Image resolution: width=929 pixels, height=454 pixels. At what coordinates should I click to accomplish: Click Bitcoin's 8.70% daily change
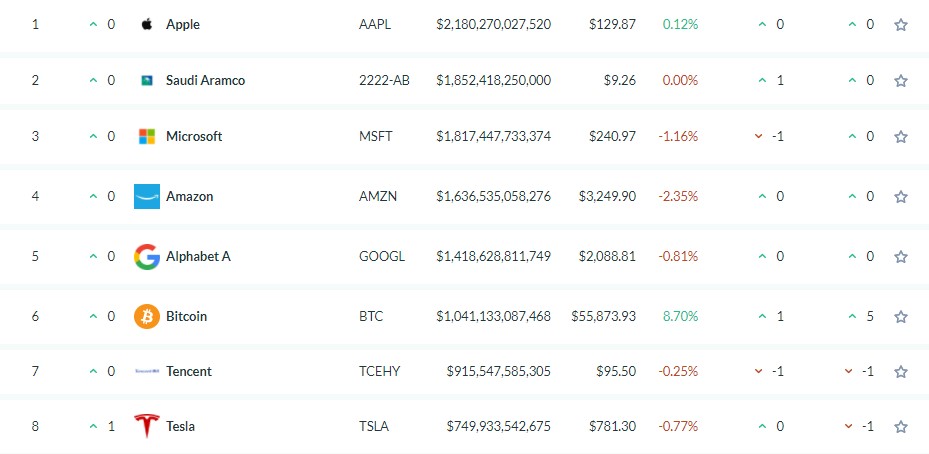point(680,316)
